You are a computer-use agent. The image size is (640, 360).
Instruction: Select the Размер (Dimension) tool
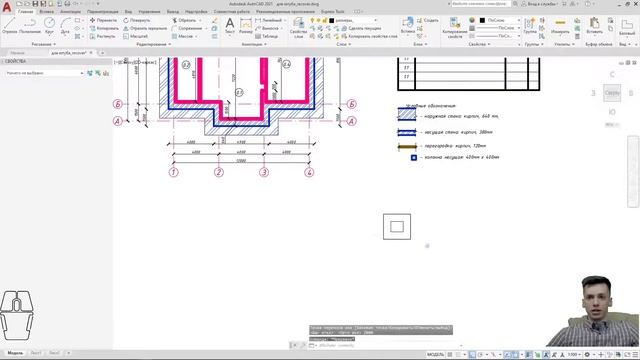tap(246, 25)
